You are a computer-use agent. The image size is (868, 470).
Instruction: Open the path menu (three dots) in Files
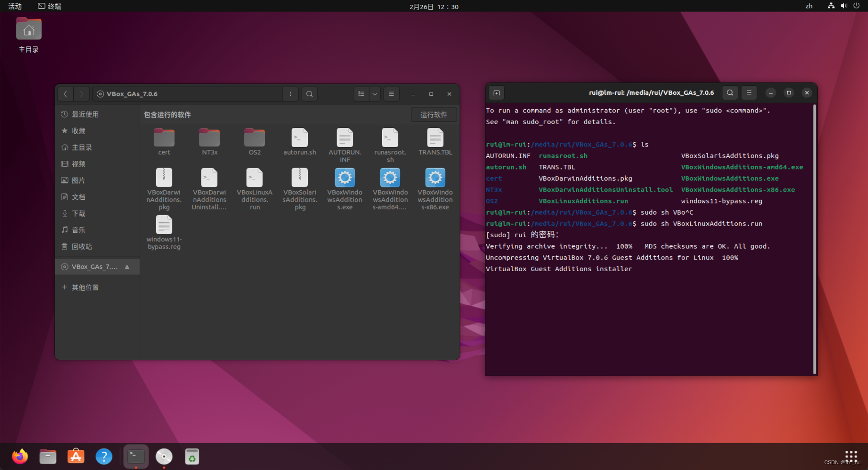(291, 94)
